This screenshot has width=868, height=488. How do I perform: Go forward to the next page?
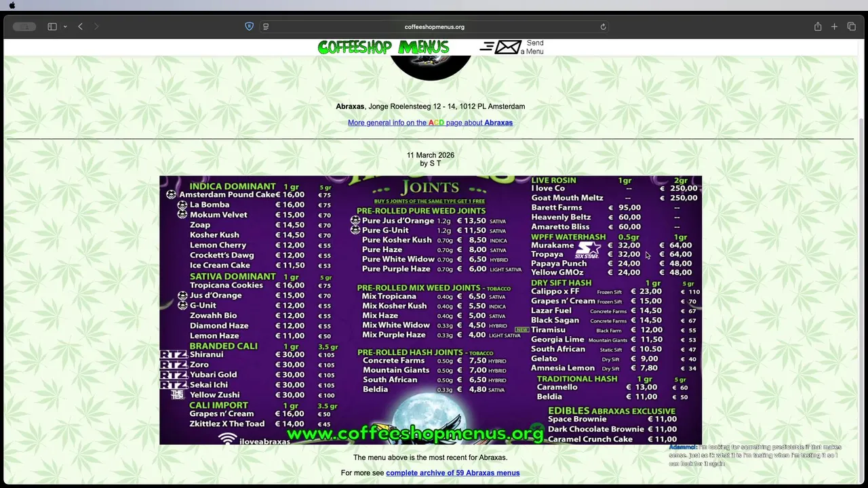(96, 26)
